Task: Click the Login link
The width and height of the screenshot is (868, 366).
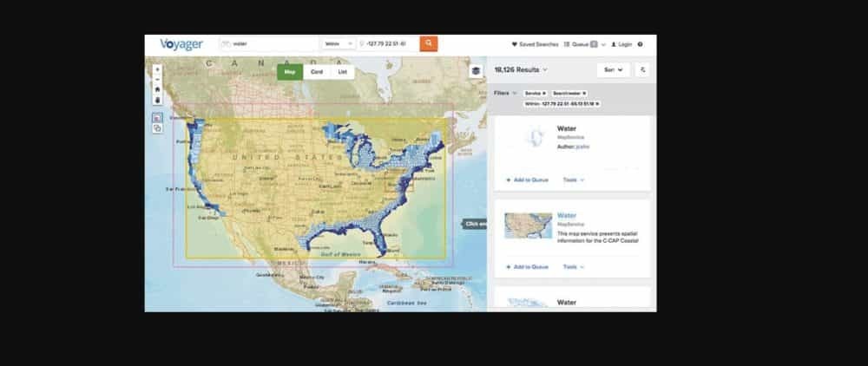Action: coord(621,44)
